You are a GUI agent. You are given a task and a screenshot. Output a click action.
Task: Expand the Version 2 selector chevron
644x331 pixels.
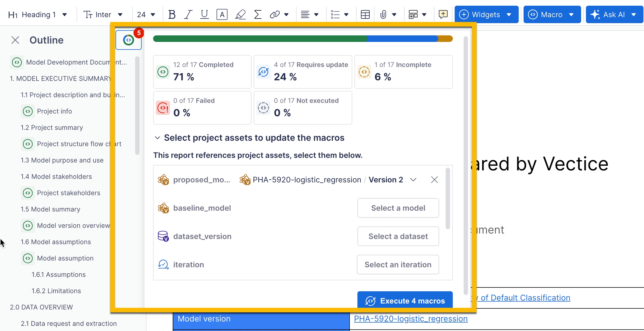pyautogui.click(x=413, y=180)
